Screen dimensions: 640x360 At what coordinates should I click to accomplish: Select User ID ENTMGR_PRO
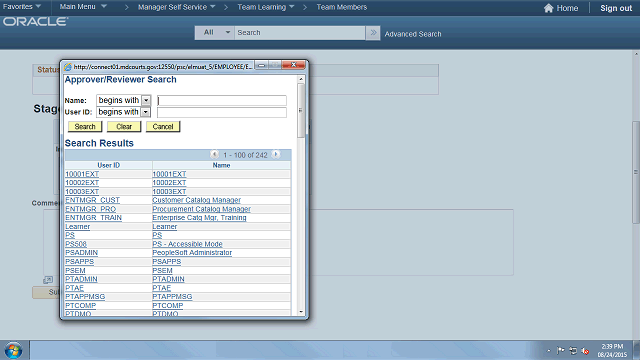tap(91, 209)
